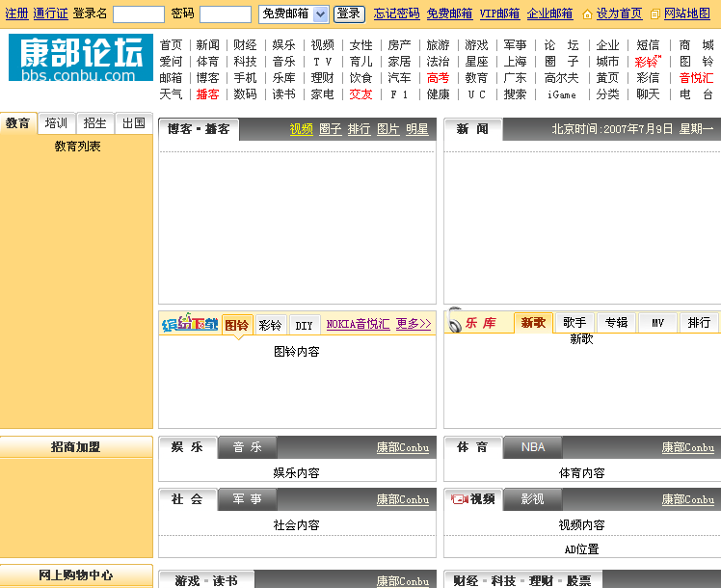Open the red 彩铃 navigation link

click(648, 62)
